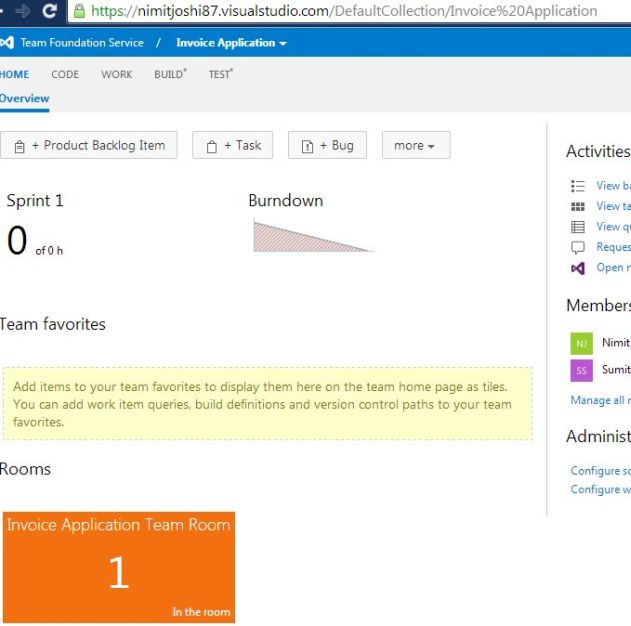Click the Request feedback speech bubble icon
Image resolution: width=631 pixels, height=626 pixels.
[x=577, y=247]
